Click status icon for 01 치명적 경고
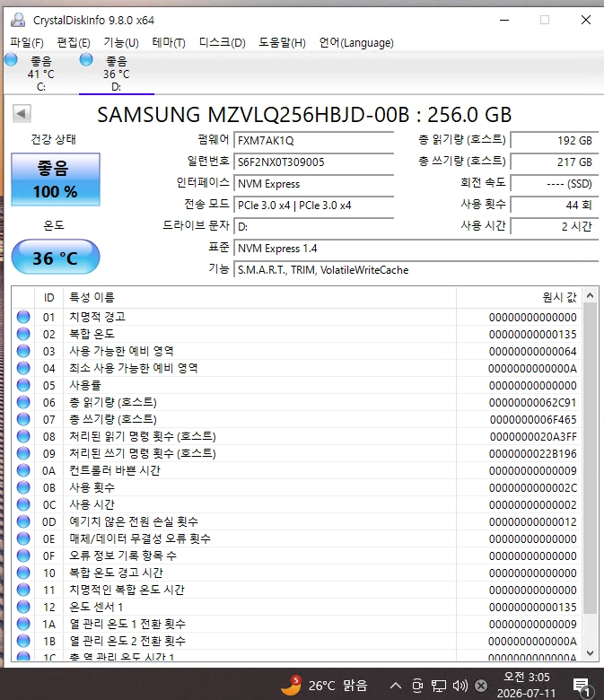604x700 pixels. (23, 317)
